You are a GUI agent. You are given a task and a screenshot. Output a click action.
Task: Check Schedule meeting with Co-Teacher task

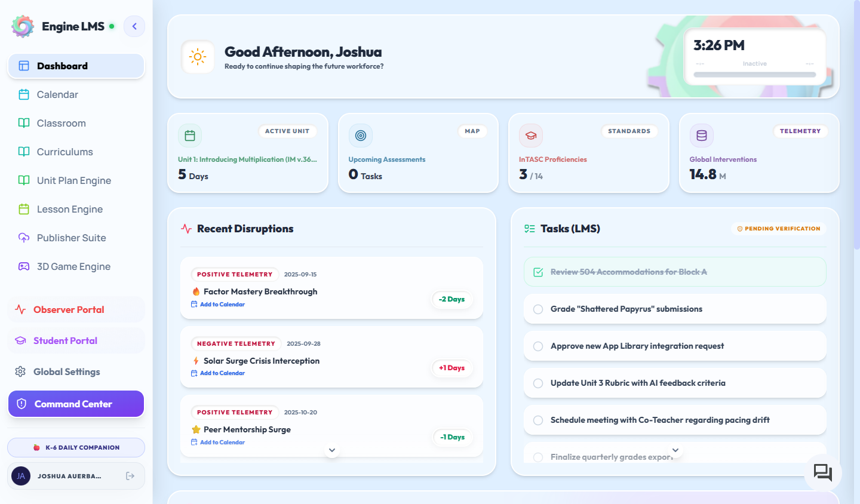538,420
